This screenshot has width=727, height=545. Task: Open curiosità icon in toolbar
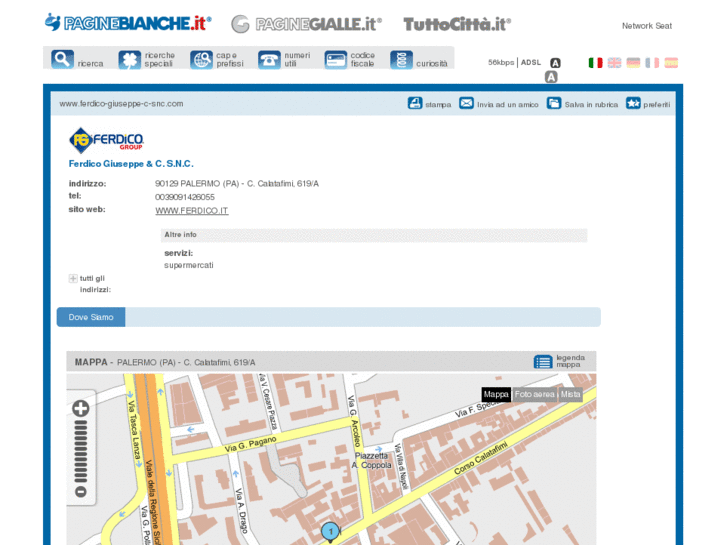coord(402,60)
